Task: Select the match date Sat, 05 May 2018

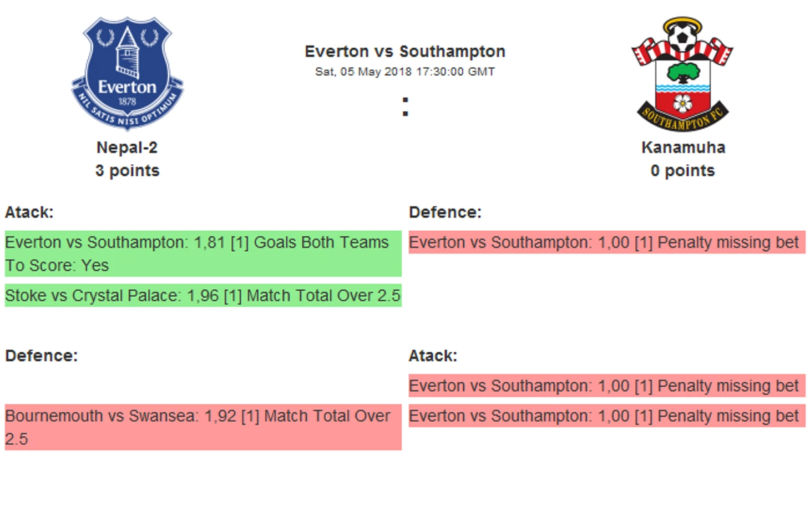Action: pyautogui.click(x=363, y=72)
